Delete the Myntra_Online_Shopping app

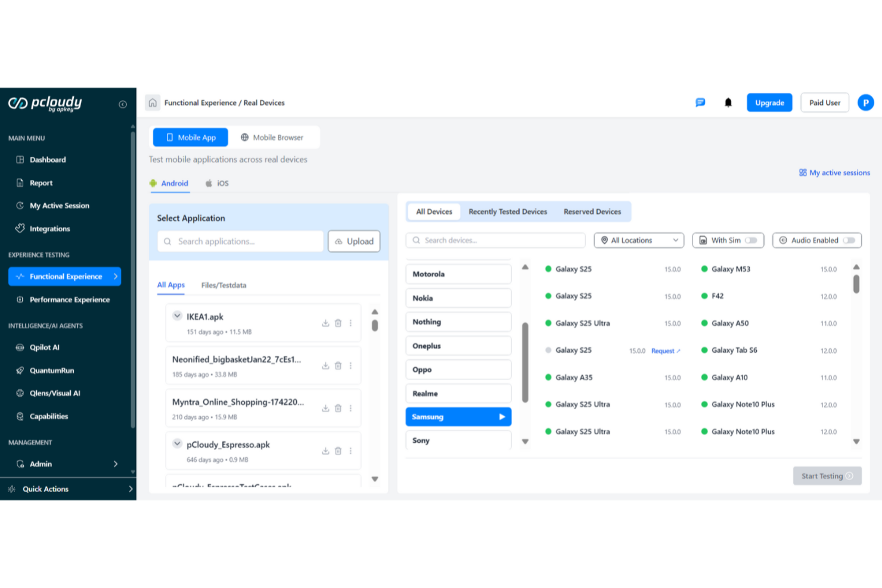coord(338,408)
